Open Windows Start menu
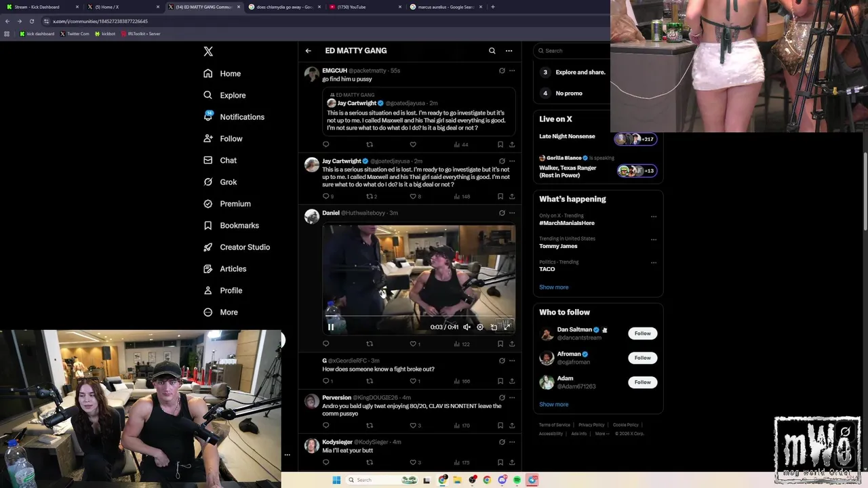The width and height of the screenshot is (868, 488). pos(336,480)
